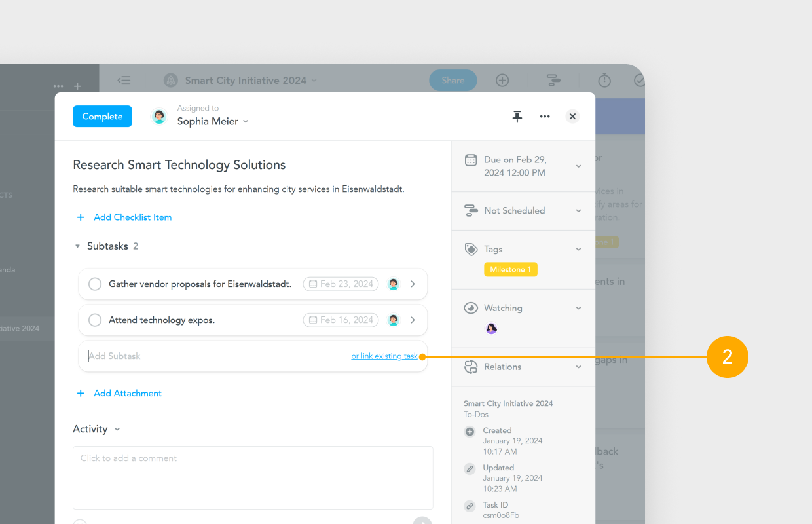Click inside the Add Subtask field
Screen dimensions: 812x524
coord(164,356)
